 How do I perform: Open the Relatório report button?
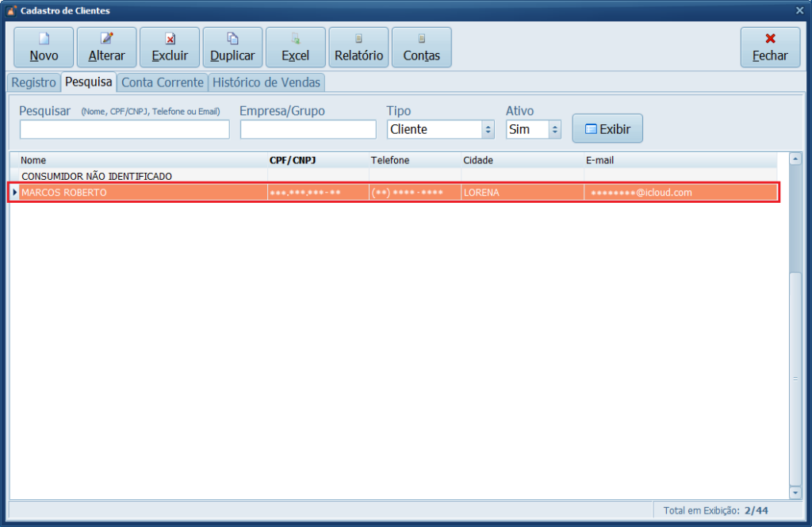(x=358, y=48)
